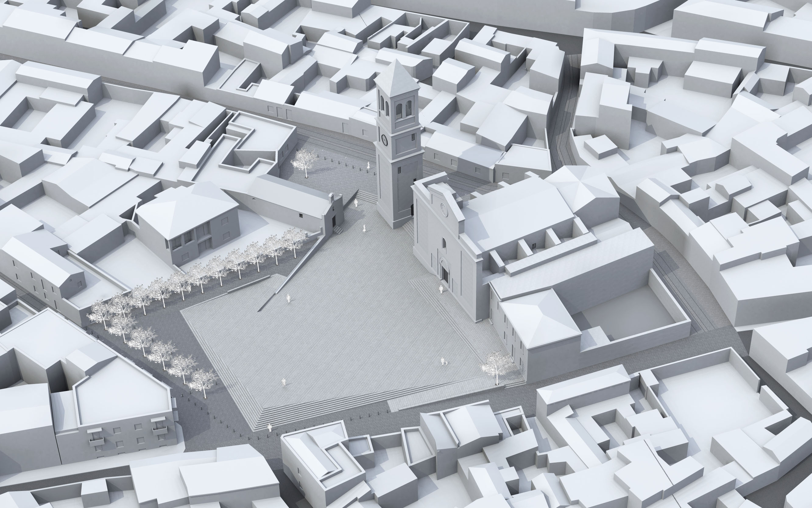Click the person standing beside the diagonal ramp
The image size is (812, 508).
coord(288,298)
